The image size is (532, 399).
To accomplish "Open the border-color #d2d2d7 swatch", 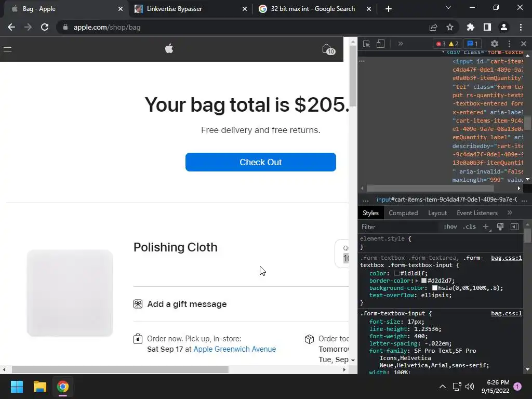I will pyautogui.click(x=424, y=281).
